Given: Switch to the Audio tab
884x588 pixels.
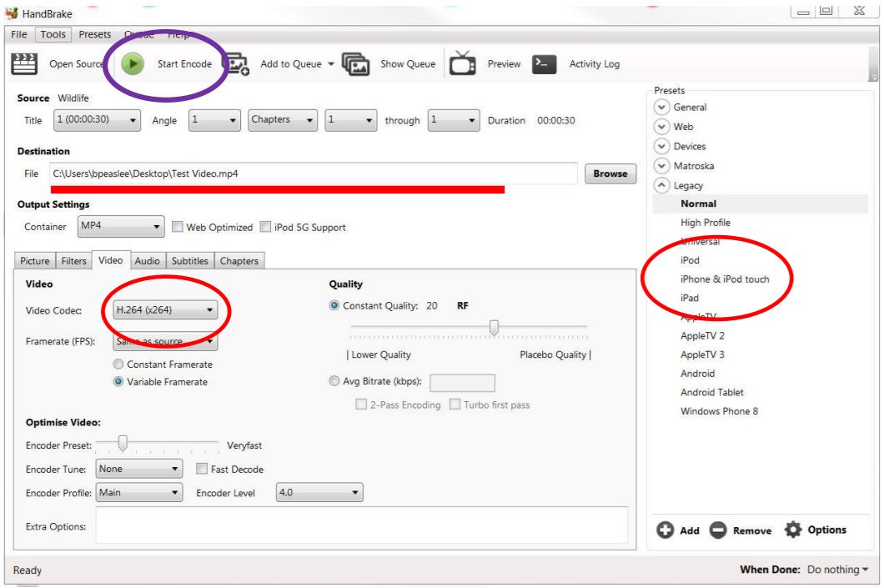Looking at the screenshot, I should pos(147,260).
